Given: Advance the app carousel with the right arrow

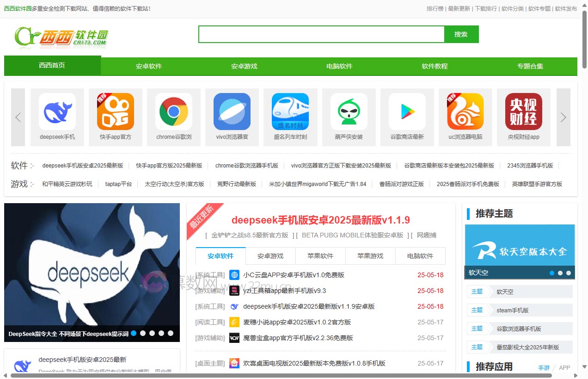Looking at the screenshot, I should pos(563,117).
